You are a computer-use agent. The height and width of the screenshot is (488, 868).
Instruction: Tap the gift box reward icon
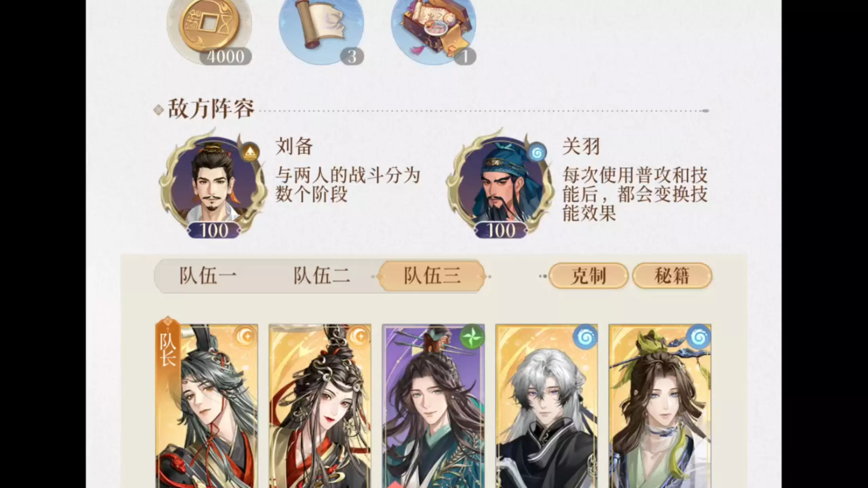434,30
